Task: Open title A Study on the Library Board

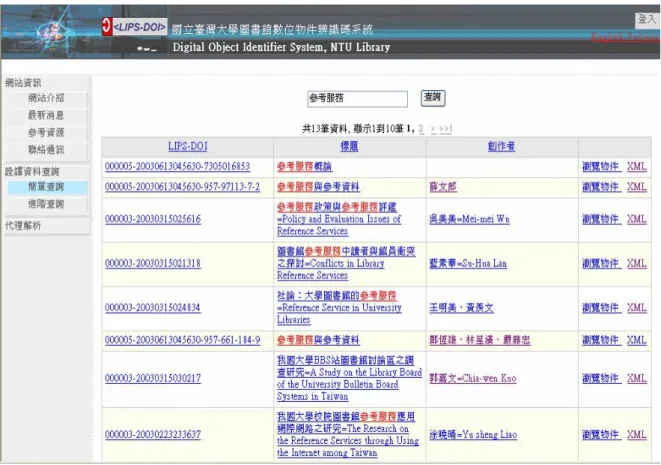Action: (x=349, y=379)
